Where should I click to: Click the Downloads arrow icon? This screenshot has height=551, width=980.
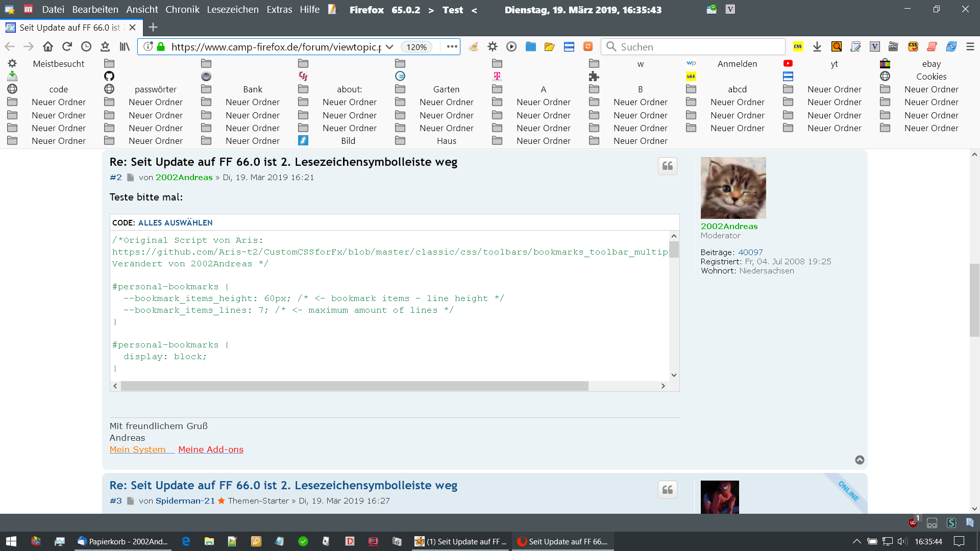[817, 47]
